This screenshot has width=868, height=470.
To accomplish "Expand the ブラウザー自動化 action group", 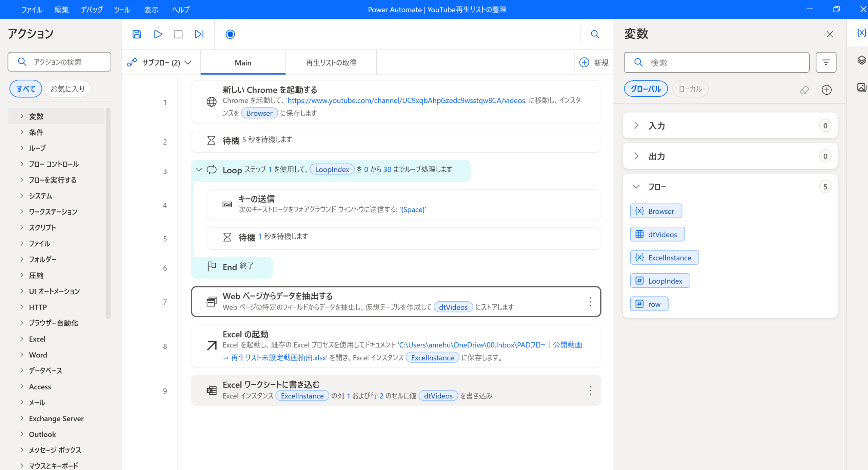I will (x=53, y=323).
